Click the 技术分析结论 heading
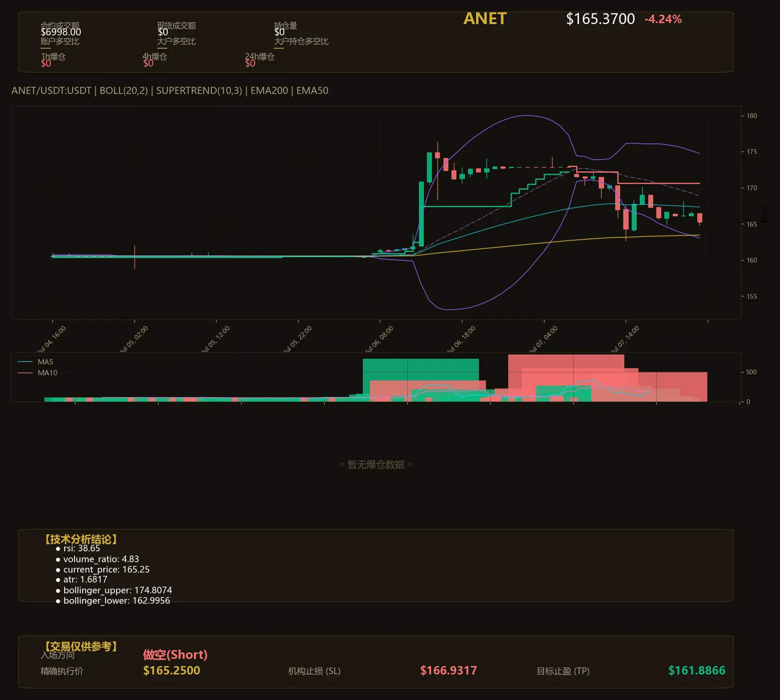Screen dimensions: 780x700 tap(81, 539)
